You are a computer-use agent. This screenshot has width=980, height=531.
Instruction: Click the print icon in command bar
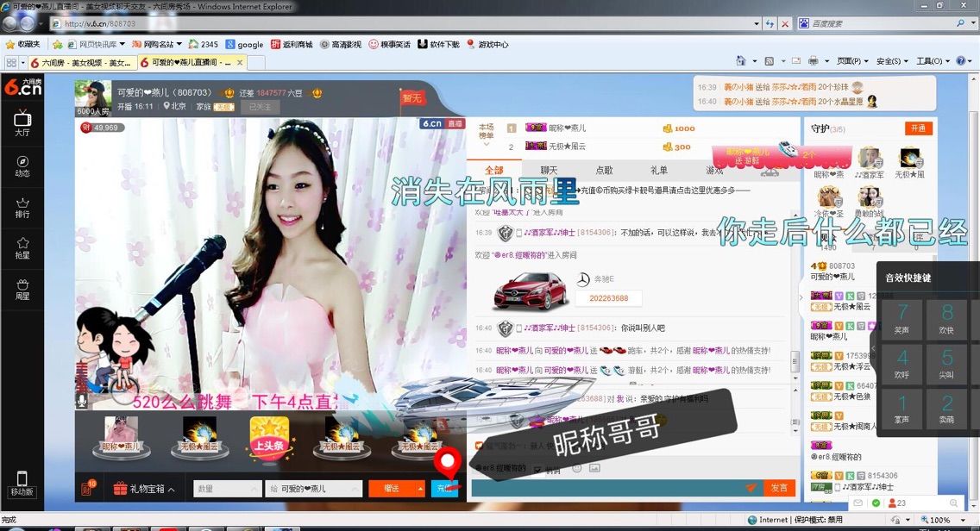pyautogui.click(x=814, y=61)
